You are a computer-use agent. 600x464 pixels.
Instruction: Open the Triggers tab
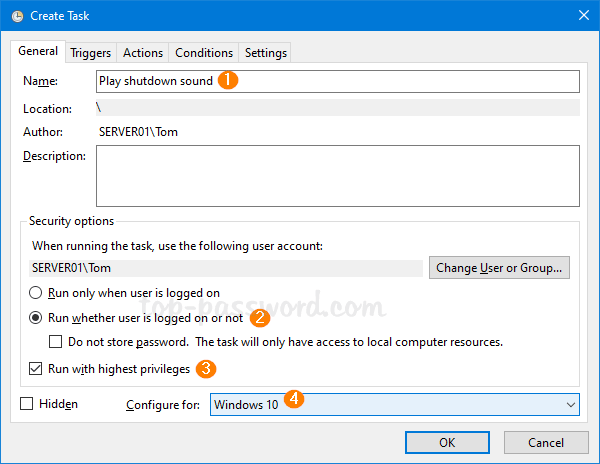[x=91, y=53]
